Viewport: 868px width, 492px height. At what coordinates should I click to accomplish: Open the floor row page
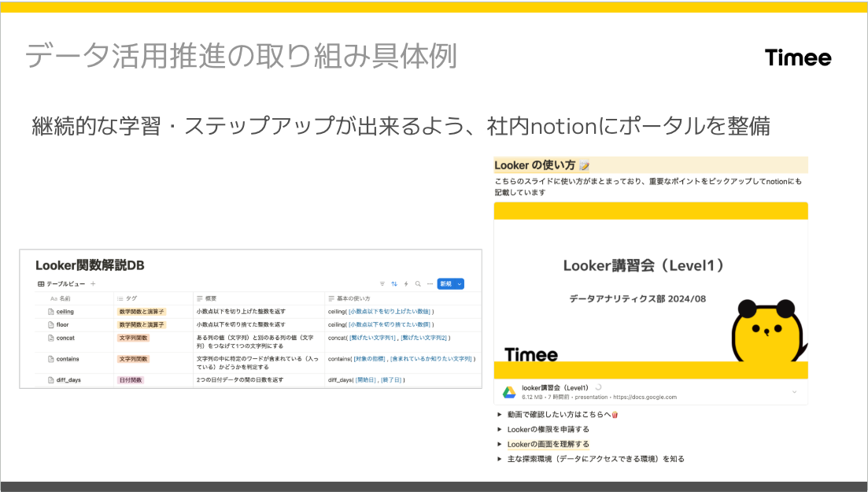click(62, 324)
